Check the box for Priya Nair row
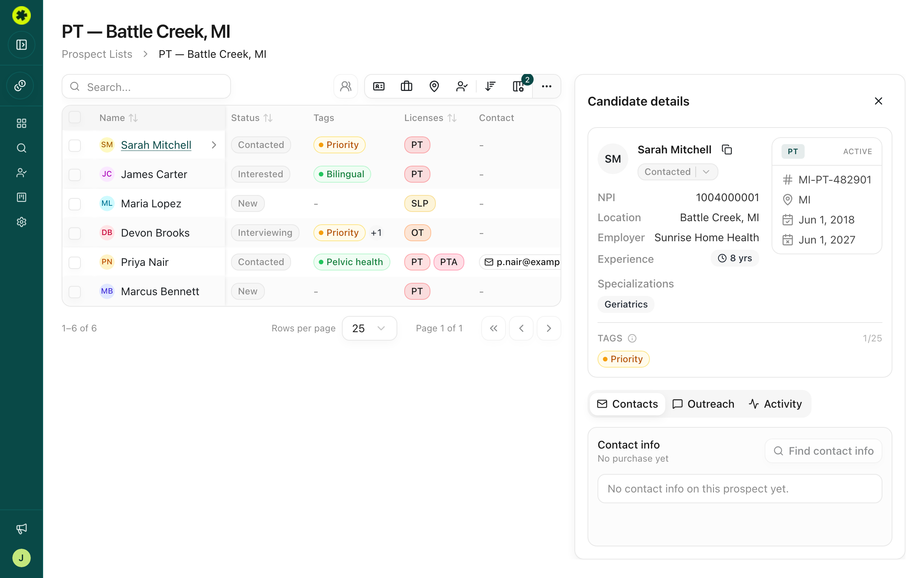 (x=75, y=262)
